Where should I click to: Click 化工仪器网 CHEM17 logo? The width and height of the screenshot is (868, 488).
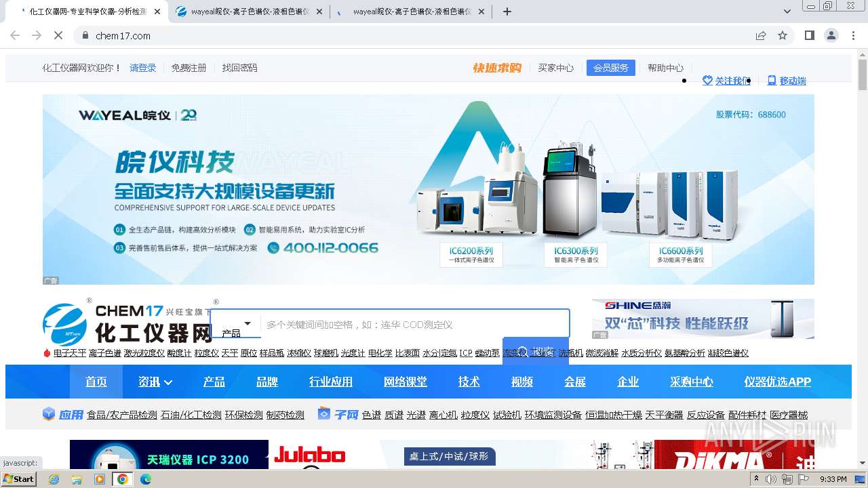pos(127,323)
